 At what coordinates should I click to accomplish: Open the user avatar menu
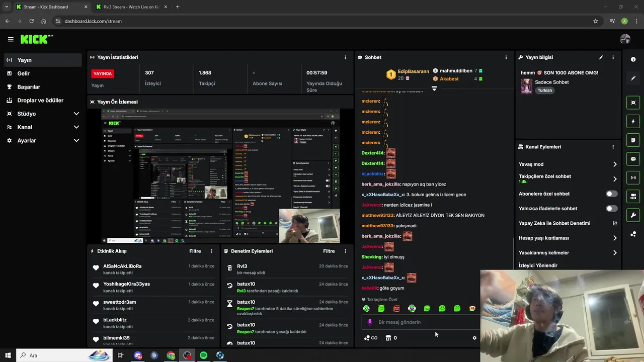[x=625, y=39]
